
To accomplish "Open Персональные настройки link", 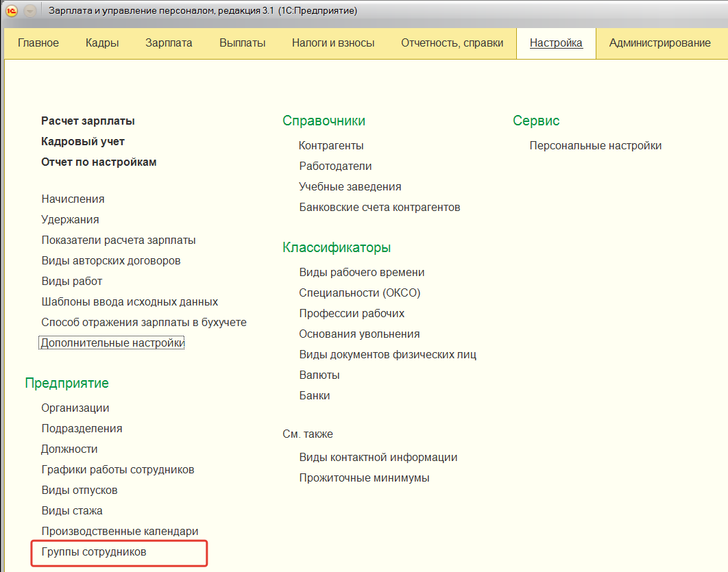I will pyautogui.click(x=596, y=145).
